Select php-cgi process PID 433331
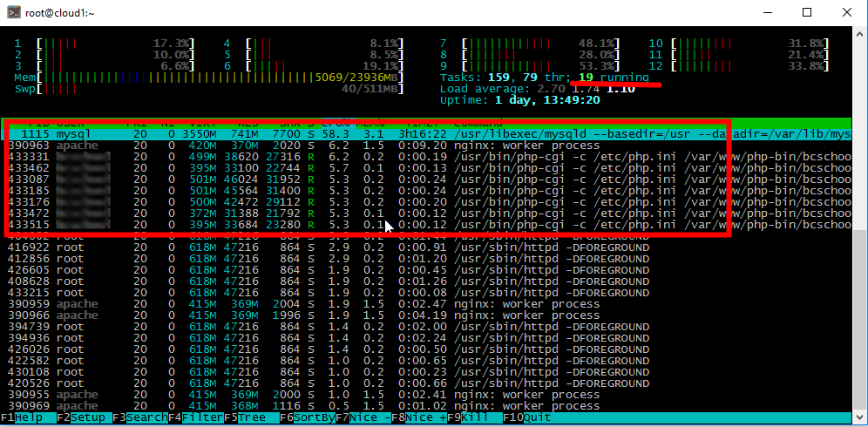Viewport: 868px width, 427px height. [x=426, y=157]
